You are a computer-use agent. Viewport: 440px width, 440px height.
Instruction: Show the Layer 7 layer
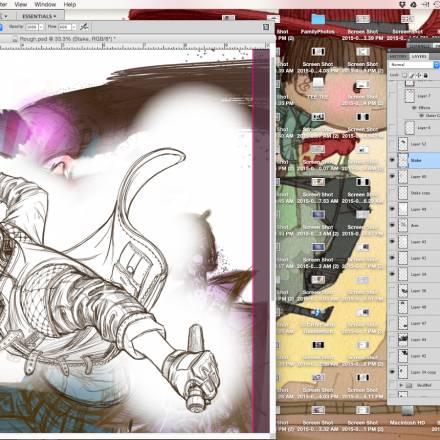392,96
